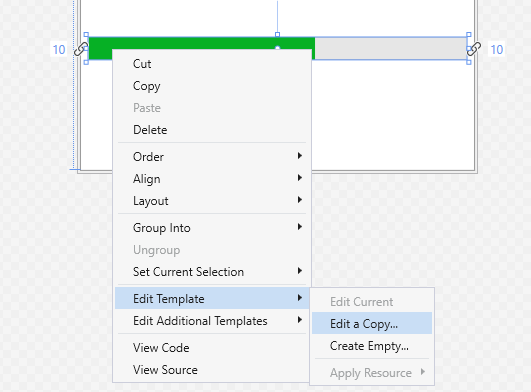Click the right margin chain link icon
Screen dimensions: 531x392
(473, 49)
